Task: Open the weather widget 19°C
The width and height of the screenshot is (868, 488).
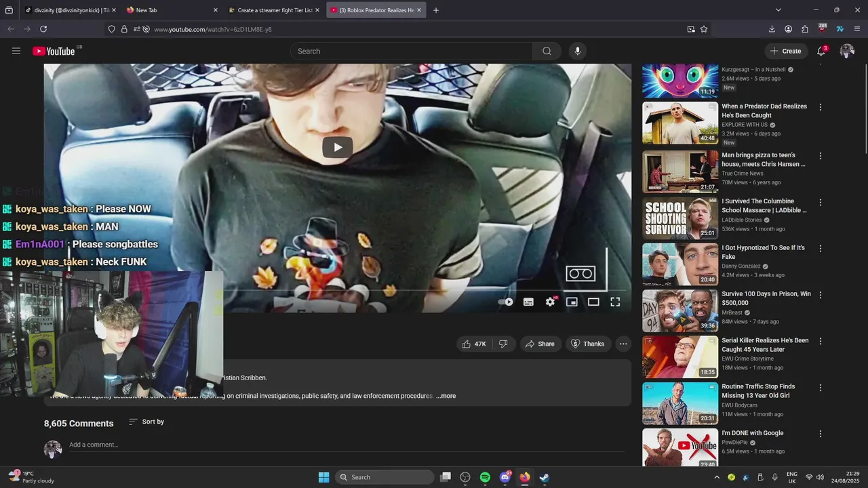Action: tap(31, 477)
